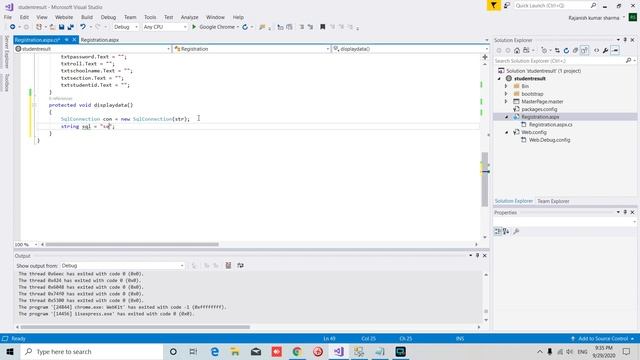Image resolution: width=640 pixels, height=360 pixels.
Task: Click the Open File toolbar icon
Action: pos(52,27)
